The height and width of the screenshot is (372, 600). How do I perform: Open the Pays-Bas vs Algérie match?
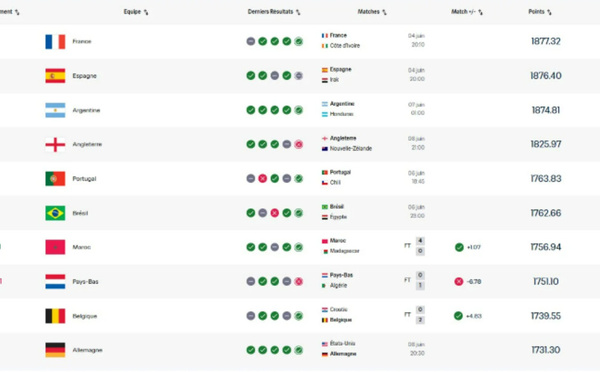pyautogui.click(x=373, y=281)
